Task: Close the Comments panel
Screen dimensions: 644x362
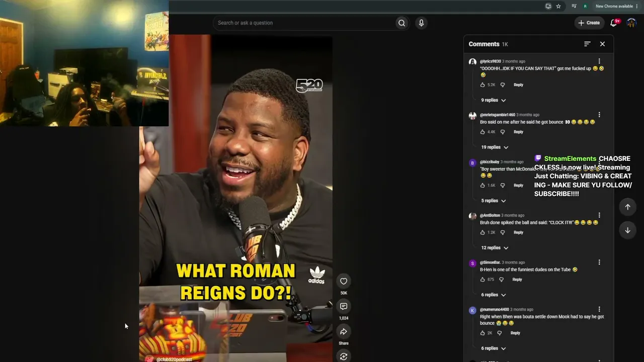Action: coord(602,44)
